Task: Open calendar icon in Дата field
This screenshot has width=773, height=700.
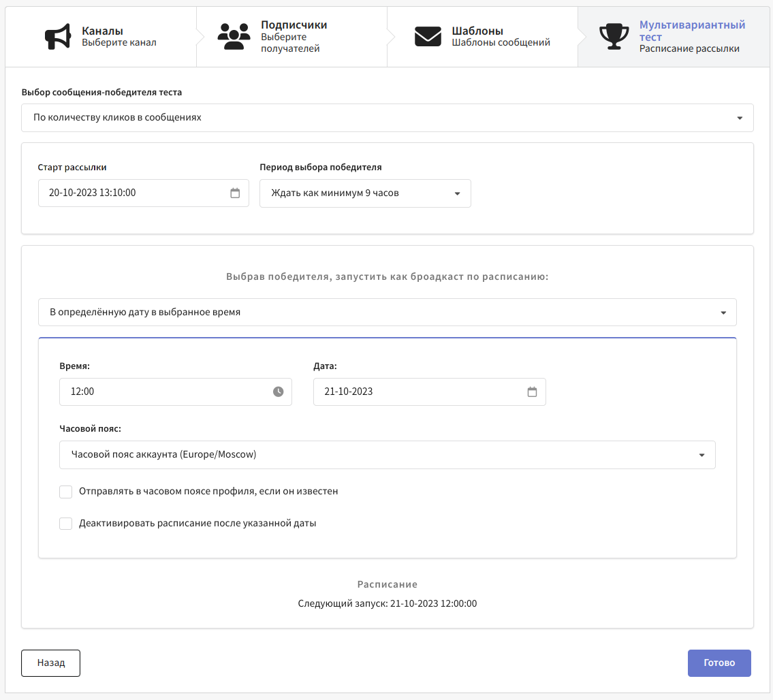Action: coord(532,392)
